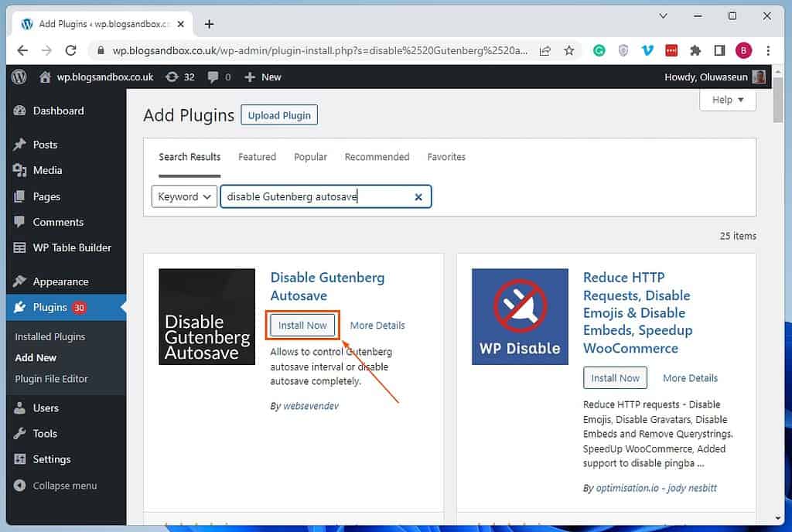Screen dimensions: 792x532
Task: Go back with browser back arrow
Action: pyautogui.click(x=22, y=50)
